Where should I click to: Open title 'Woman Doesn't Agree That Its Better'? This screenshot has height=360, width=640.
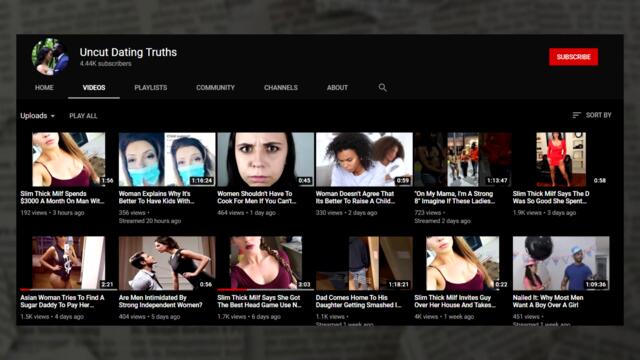pyautogui.click(x=355, y=197)
